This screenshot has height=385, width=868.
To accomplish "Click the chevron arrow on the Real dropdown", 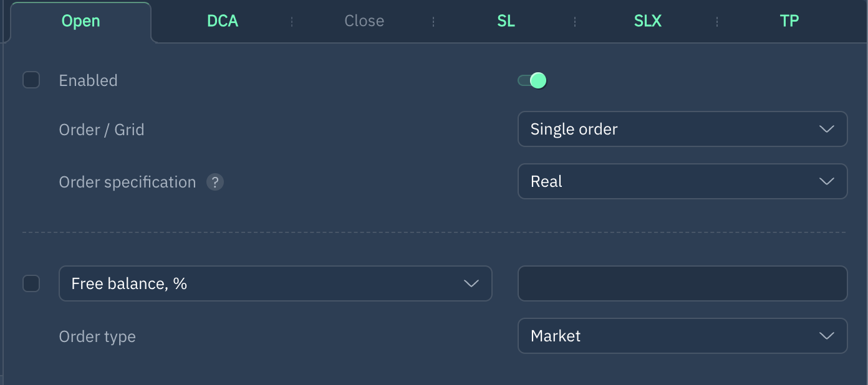I will tap(826, 182).
